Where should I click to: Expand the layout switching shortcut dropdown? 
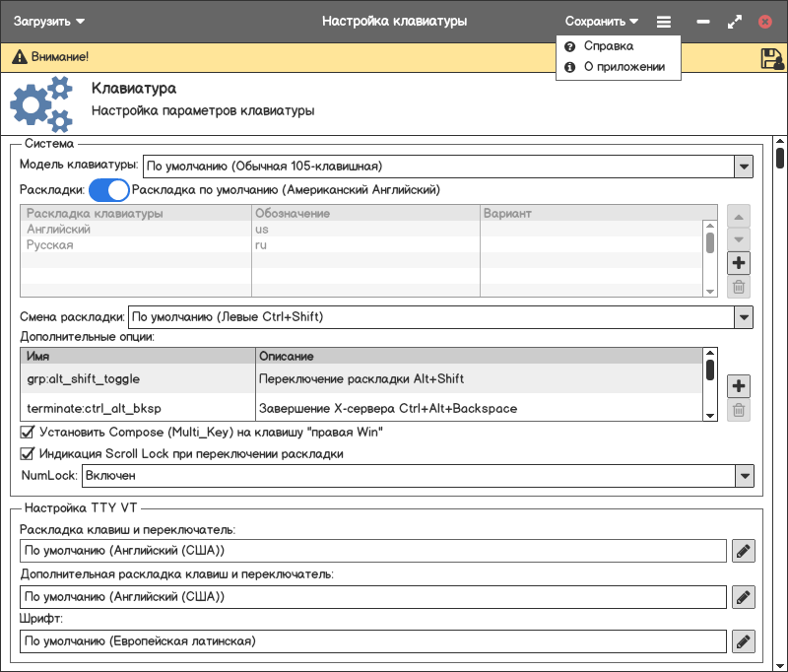pyautogui.click(x=744, y=317)
